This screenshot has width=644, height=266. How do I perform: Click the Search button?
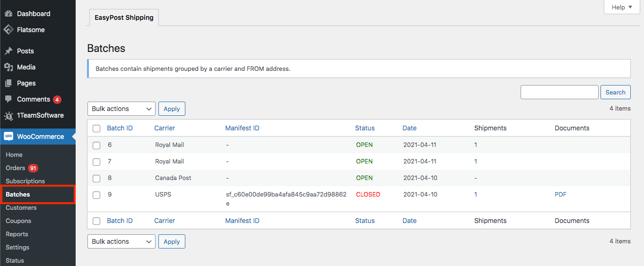tap(615, 93)
